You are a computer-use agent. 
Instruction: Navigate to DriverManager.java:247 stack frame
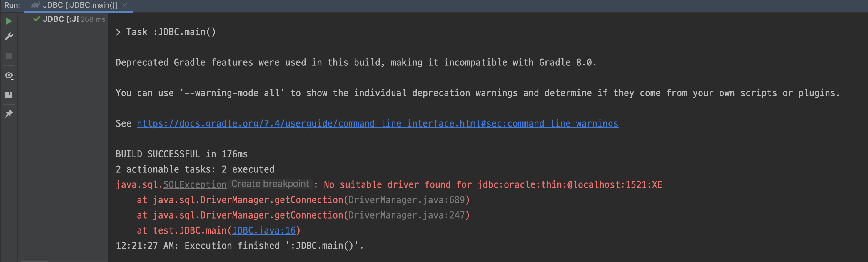(x=406, y=215)
